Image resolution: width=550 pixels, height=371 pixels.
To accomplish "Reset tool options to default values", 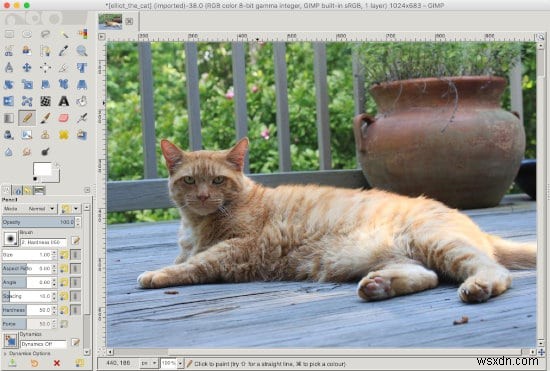I will [x=79, y=363].
